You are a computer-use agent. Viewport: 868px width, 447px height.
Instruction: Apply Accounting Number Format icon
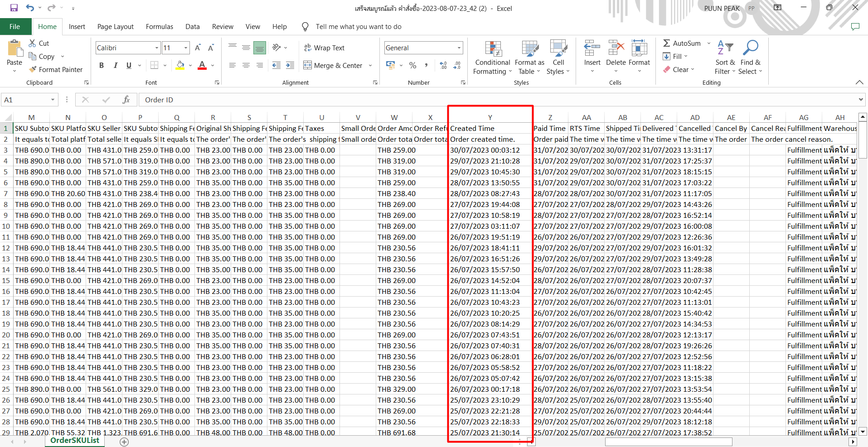(x=391, y=65)
